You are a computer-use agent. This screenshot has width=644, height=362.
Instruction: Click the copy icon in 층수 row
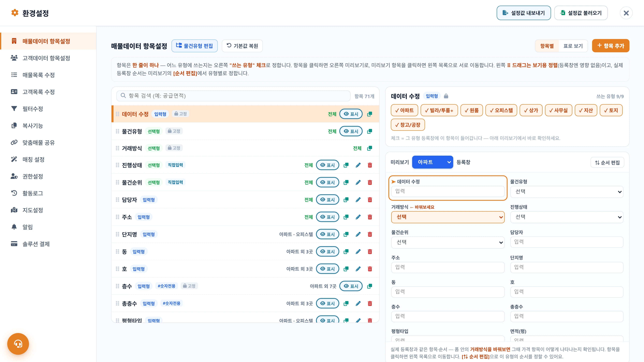pyautogui.click(x=369, y=286)
